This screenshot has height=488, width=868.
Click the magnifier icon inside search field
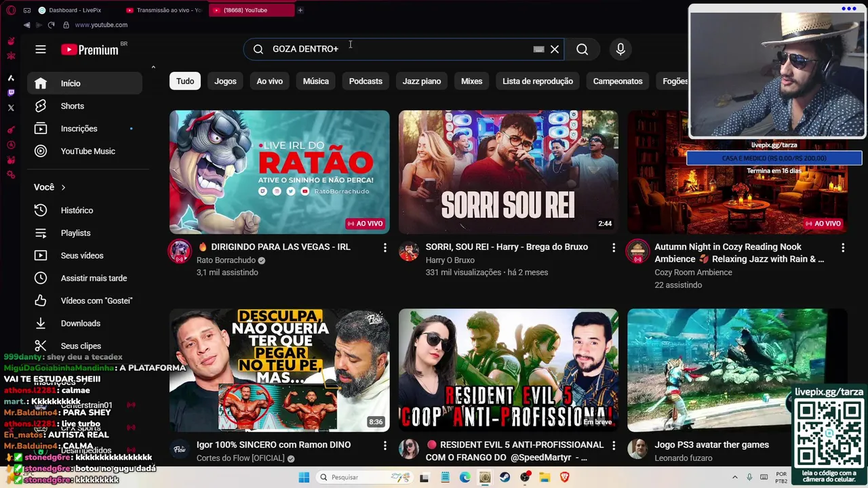point(258,49)
